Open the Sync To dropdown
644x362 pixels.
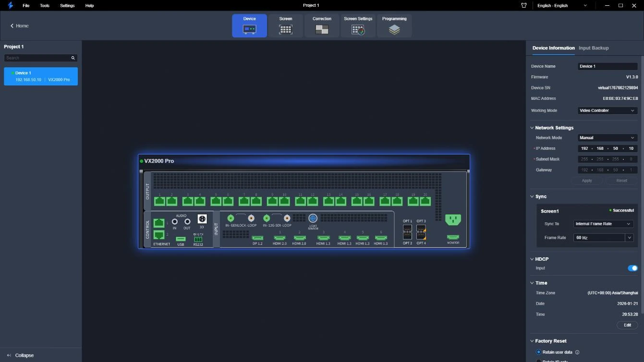(603, 224)
